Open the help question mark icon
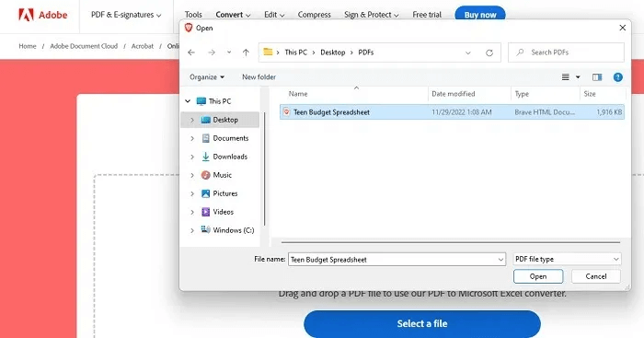644x338 pixels. [x=617, y=77]
